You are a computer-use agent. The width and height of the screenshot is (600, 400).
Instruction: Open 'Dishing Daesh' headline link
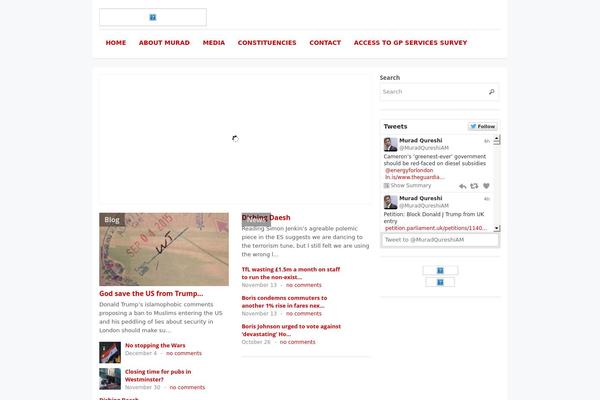tap(266, 217)
